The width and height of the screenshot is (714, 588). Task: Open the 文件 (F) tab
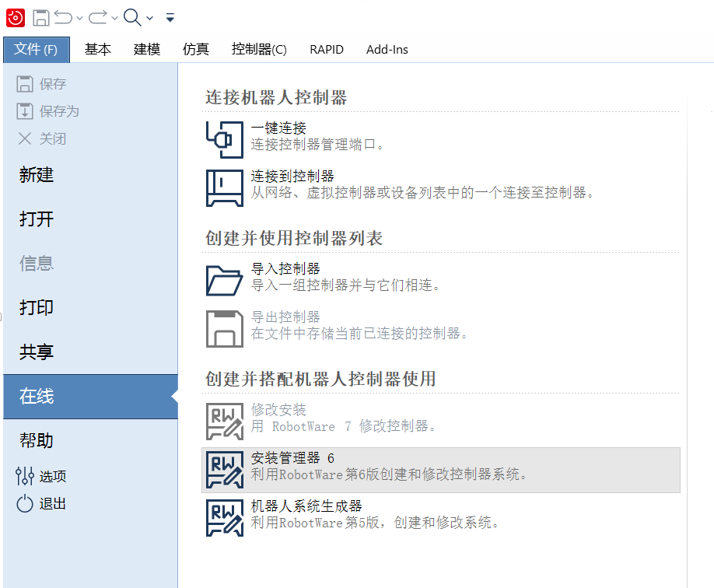pyautogui.click(x=37, y=49)
